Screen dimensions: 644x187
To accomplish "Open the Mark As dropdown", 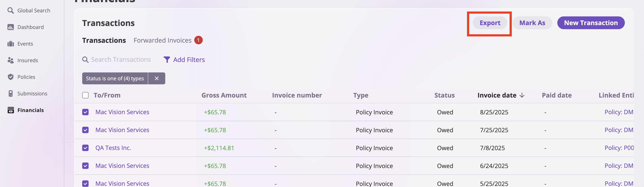I will 532,23.
